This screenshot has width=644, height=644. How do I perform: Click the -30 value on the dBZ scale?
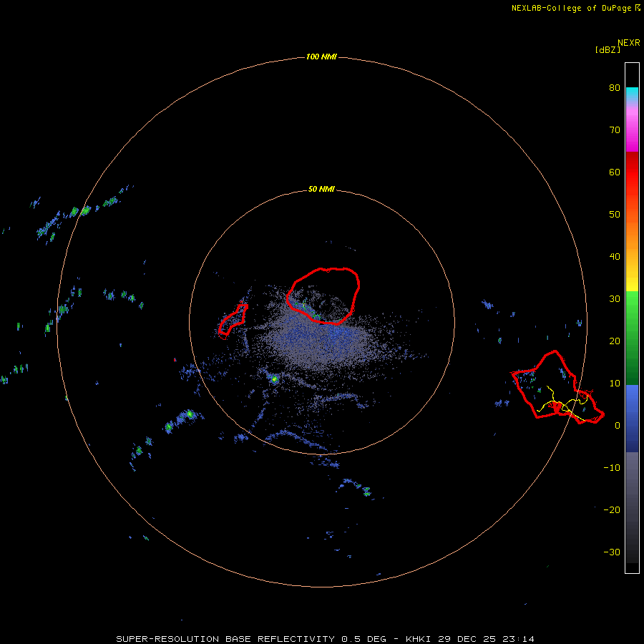[x=612, y=552]
